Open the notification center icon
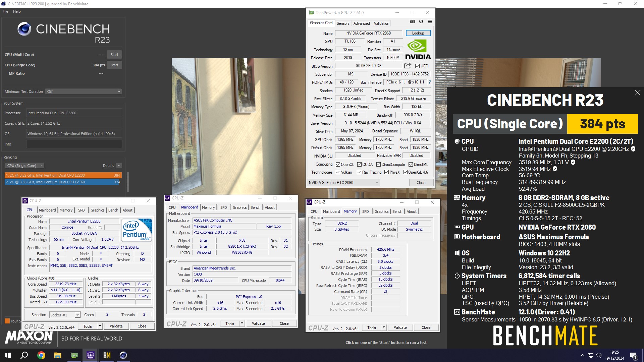The image size is (644, 362). [633, 355]
